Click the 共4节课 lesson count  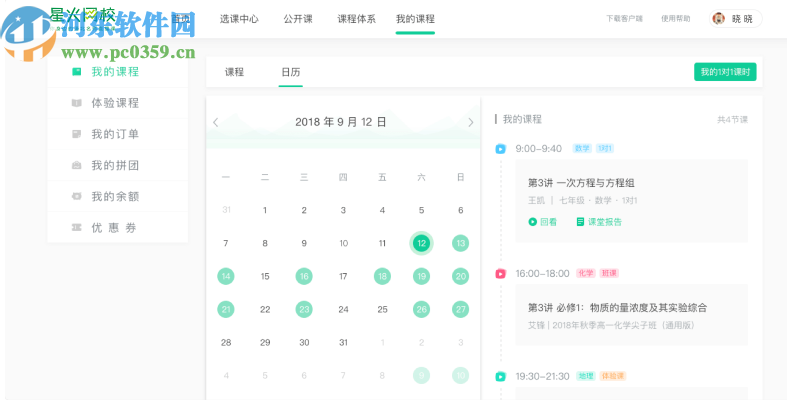coord(732,119)
